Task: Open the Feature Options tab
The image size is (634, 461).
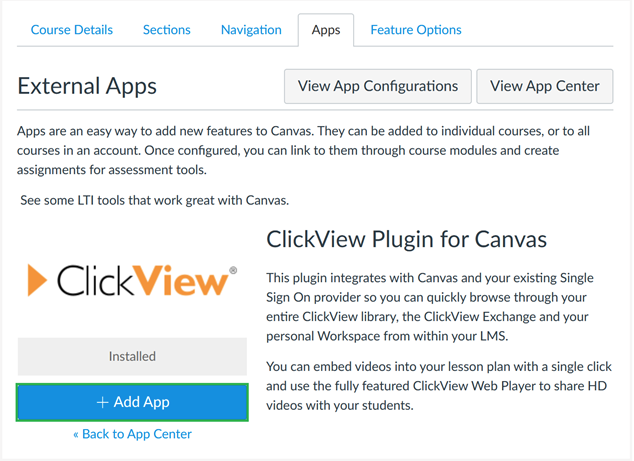Action: tap(416, 30)
